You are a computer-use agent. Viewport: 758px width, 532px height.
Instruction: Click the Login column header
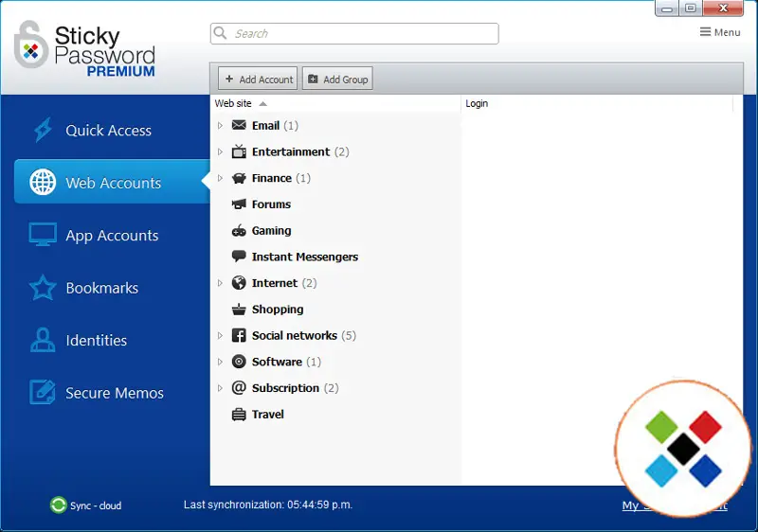(x=477, y=103)
